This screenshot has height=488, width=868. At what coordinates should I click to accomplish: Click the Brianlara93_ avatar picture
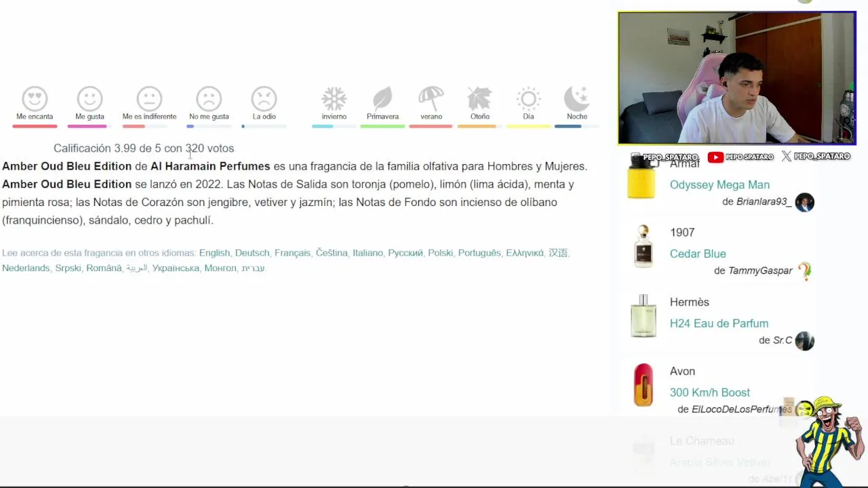[x=804, y=202]
